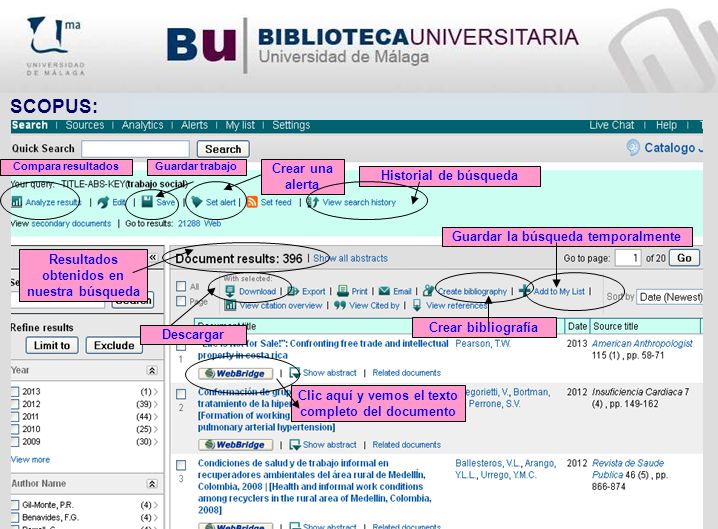Click View more under Year filters
The height and width of the screenshot is (529, 718).
pos(30,459)
